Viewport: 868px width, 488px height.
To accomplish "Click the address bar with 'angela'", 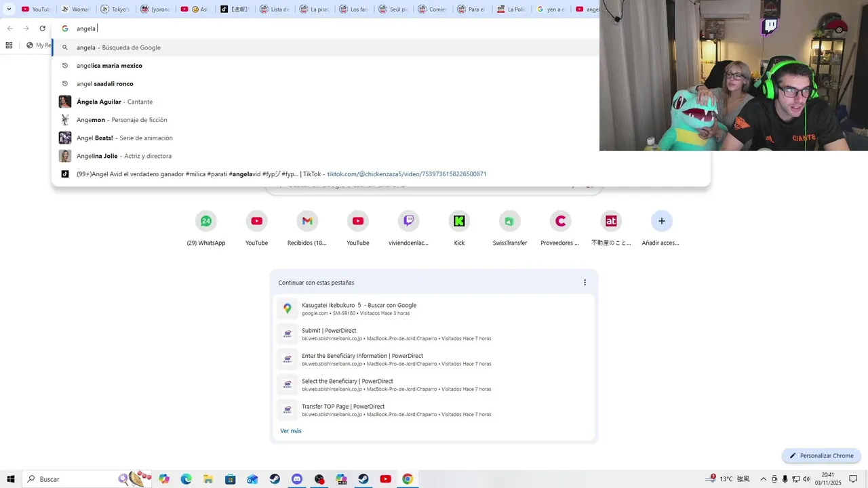I will (x=325, y=28).
